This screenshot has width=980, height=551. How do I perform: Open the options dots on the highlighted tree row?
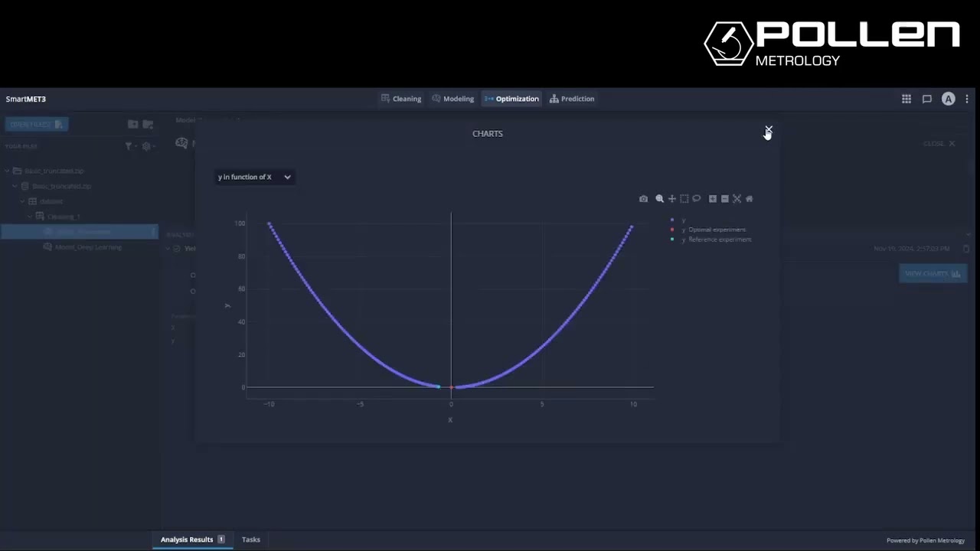coord(153,232)
